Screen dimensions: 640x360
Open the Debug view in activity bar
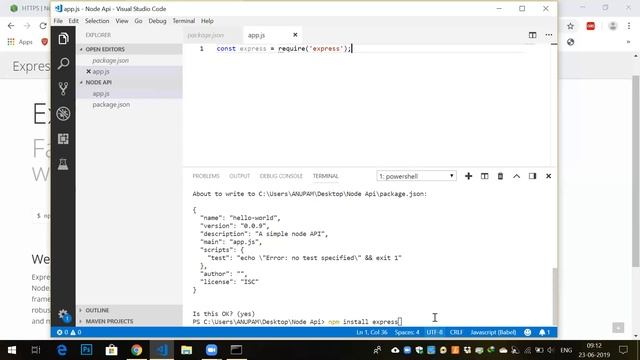click(63, 114)
